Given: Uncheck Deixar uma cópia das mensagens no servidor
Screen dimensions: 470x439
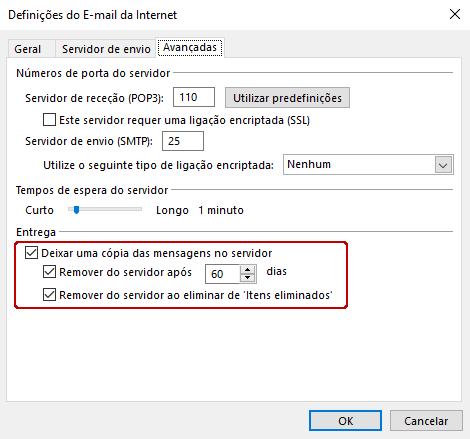Looking at the screenshot, I should coord(31,253).
